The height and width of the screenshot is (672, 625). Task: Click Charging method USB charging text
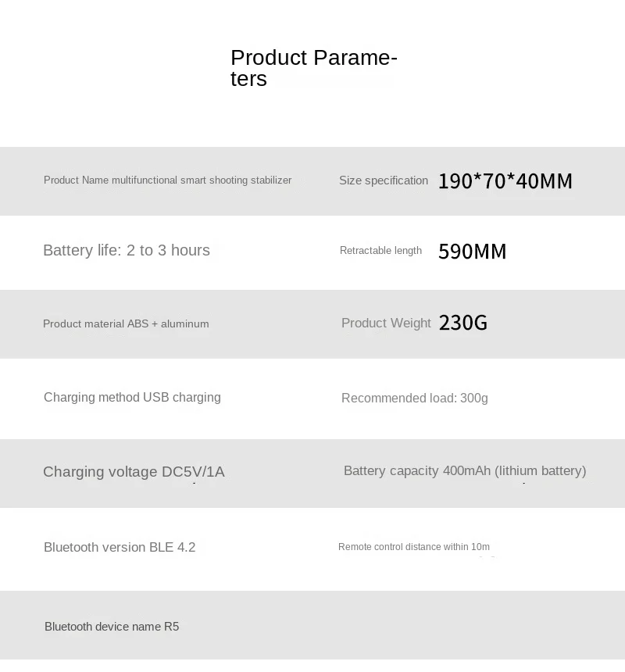click(132, 397)
